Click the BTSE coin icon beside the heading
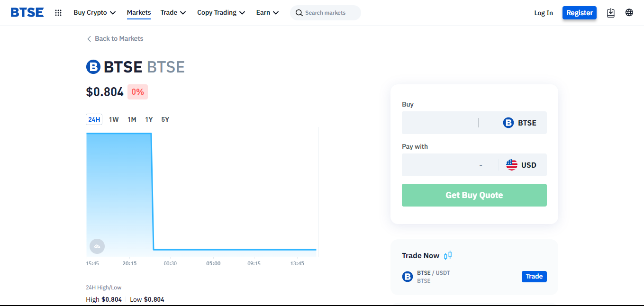This screenshot has width=644, height=306. tap(93, 67)
